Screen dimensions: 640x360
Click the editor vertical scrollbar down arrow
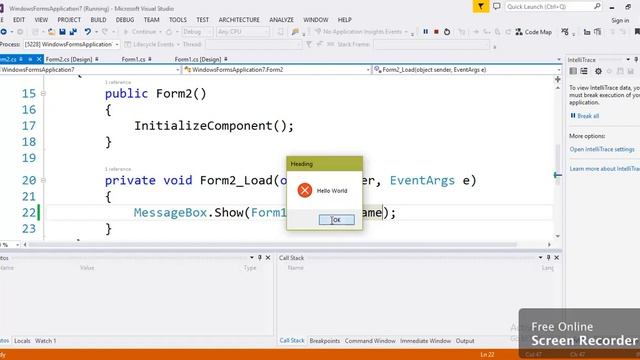(558, 236)
